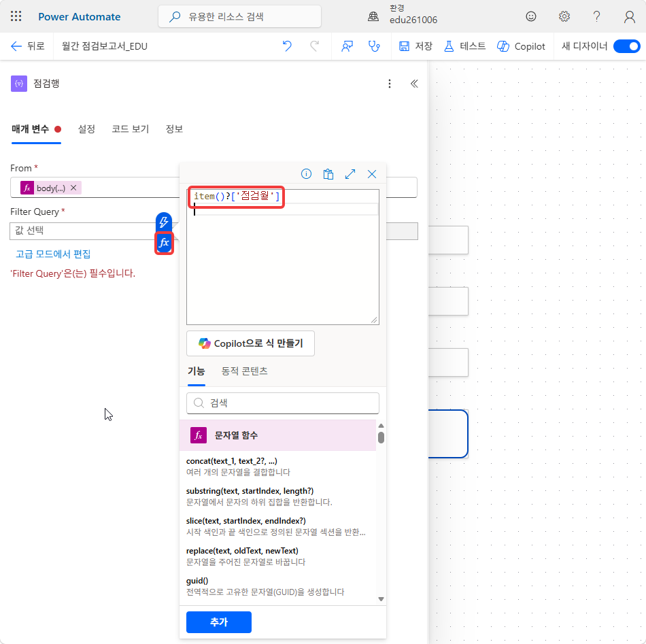Save the flow with 저장
646x644 pixels.
(415, 46)
